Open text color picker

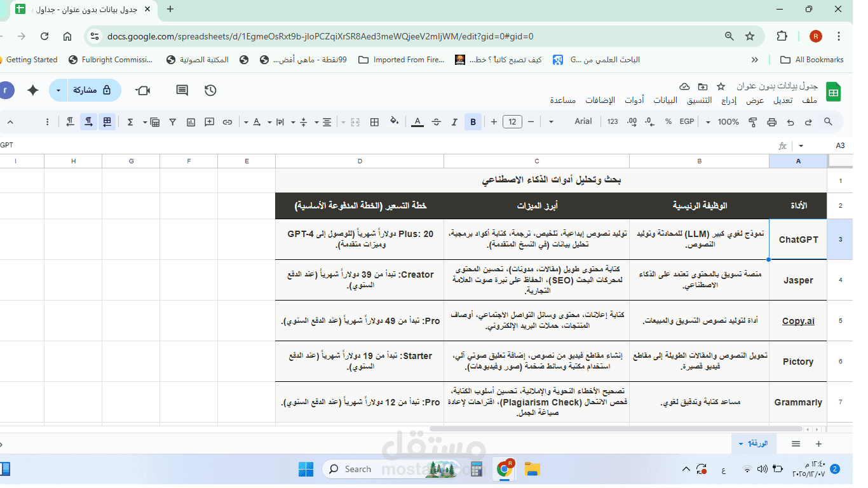(417, 122)
